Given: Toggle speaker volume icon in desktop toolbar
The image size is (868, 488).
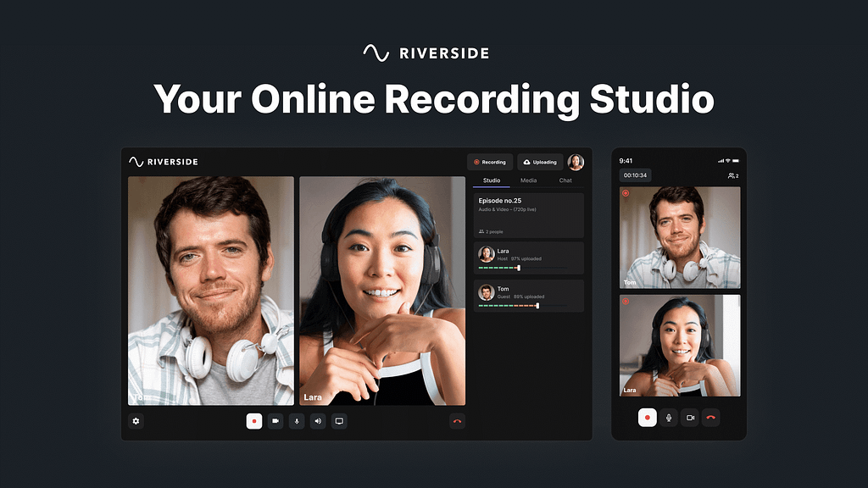Looking at the screenshot, I should point(318,421).
